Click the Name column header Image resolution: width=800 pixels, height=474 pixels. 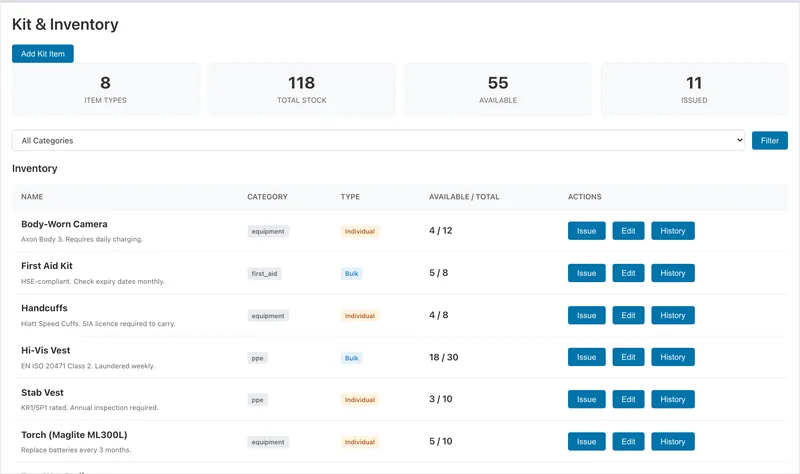tap(32, 196)
